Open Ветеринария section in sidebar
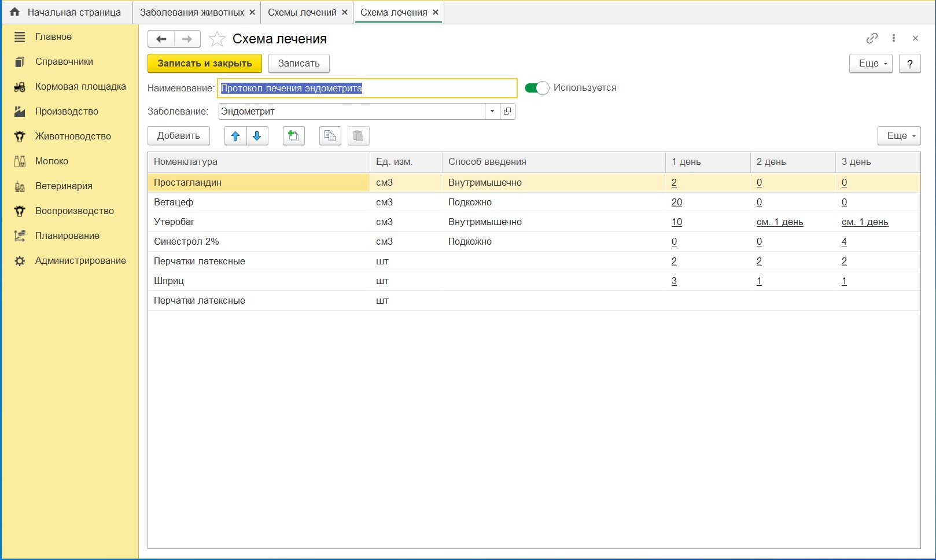 tap(64, 186)
